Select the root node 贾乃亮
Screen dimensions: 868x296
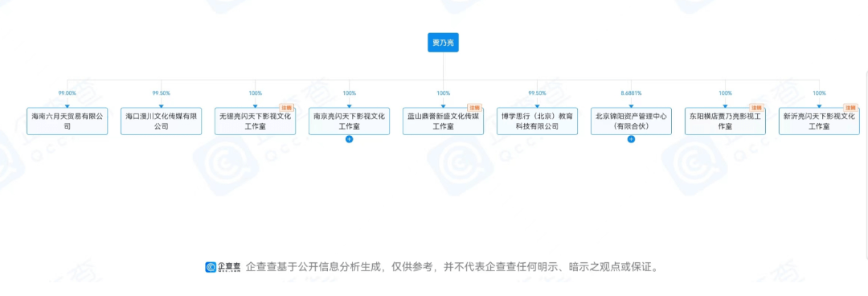(x=443, y=43)
